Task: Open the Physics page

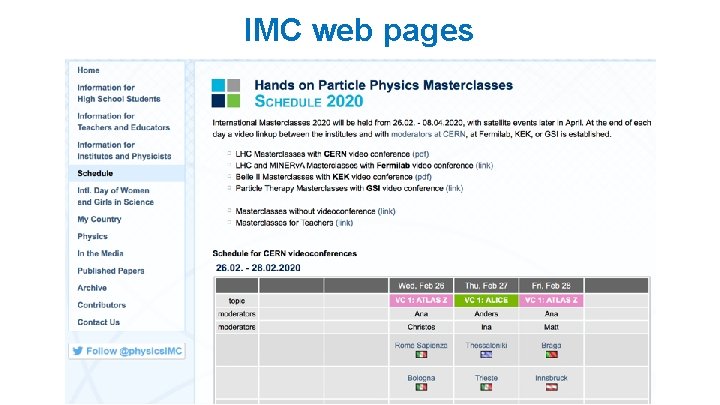Action: click(x=92, y=236)
